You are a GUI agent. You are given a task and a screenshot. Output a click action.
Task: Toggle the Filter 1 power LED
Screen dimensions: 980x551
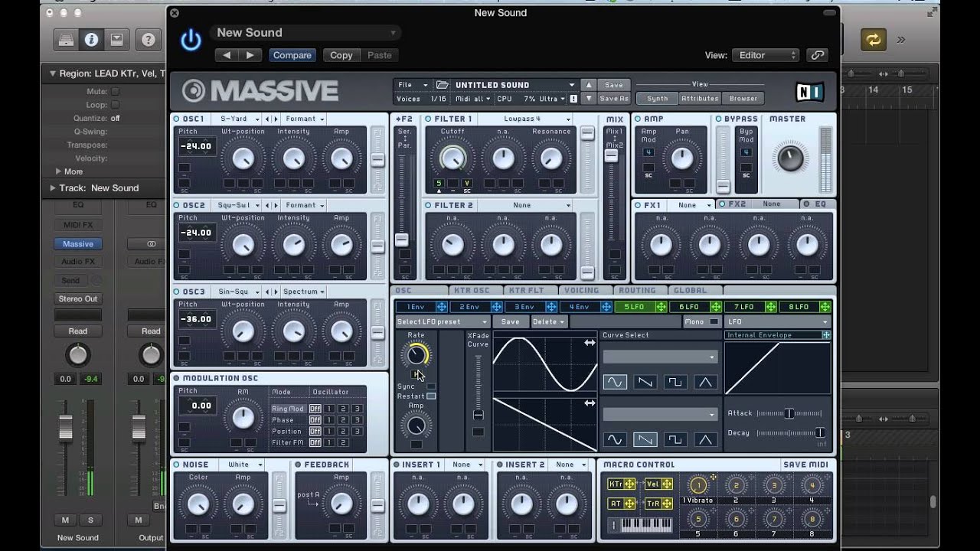click(x=428, y=119)
